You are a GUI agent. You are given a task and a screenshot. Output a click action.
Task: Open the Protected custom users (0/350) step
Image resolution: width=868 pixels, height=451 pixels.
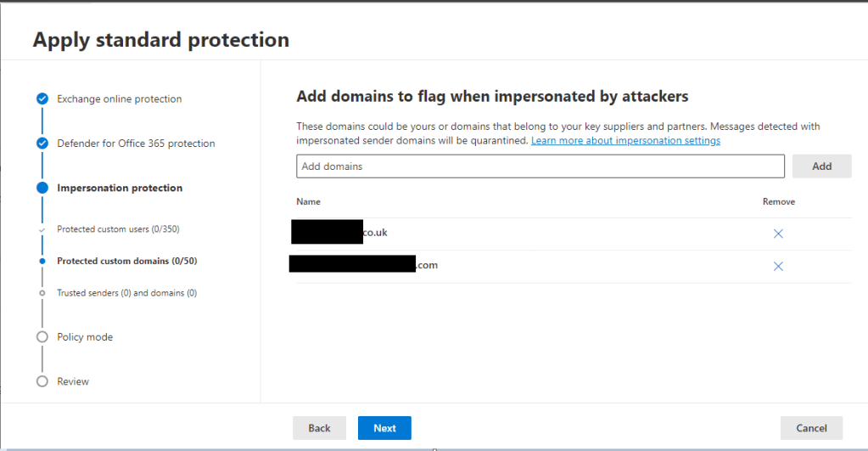coord(118,229)
